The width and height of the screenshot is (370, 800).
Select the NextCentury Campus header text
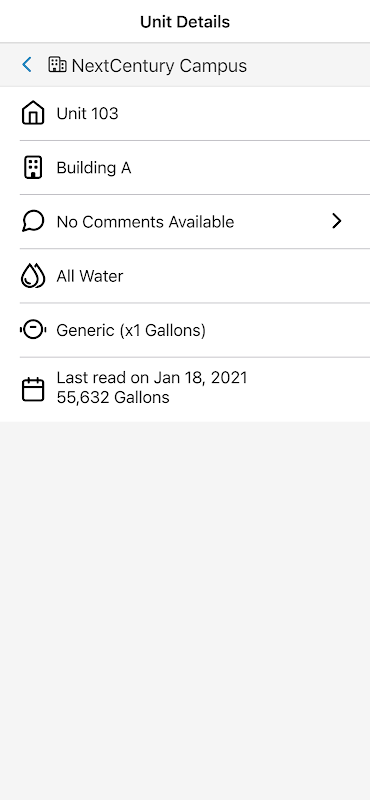click(x=159, y=65)
